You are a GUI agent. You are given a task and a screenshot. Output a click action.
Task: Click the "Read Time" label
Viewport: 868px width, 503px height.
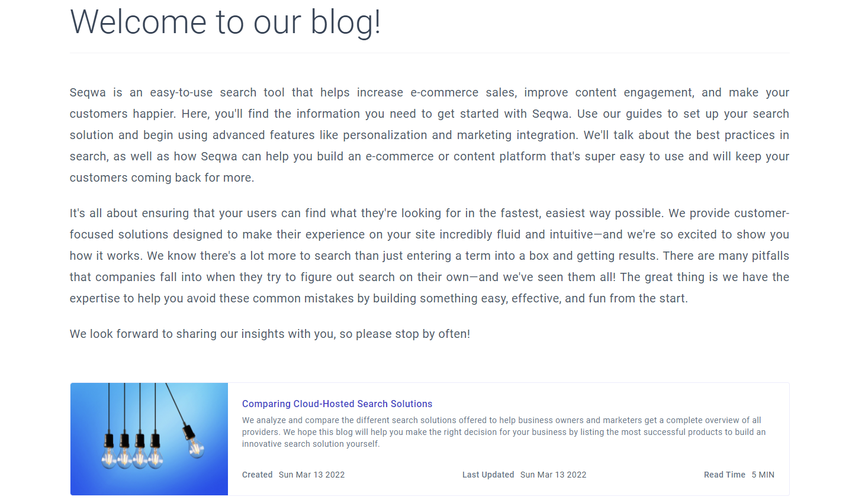[x=724, y=475]
